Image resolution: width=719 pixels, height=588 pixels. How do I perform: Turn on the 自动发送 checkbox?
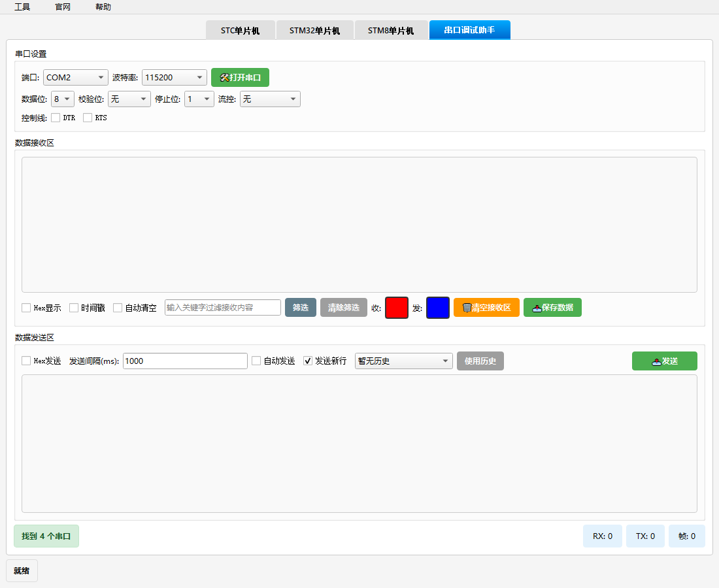256,361
